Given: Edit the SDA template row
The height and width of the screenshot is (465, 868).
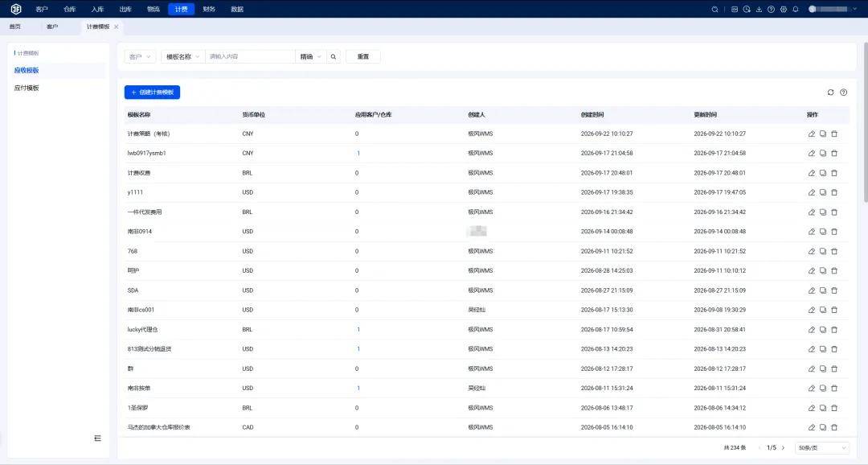Looking at the screenshot, I should [812, 290].
